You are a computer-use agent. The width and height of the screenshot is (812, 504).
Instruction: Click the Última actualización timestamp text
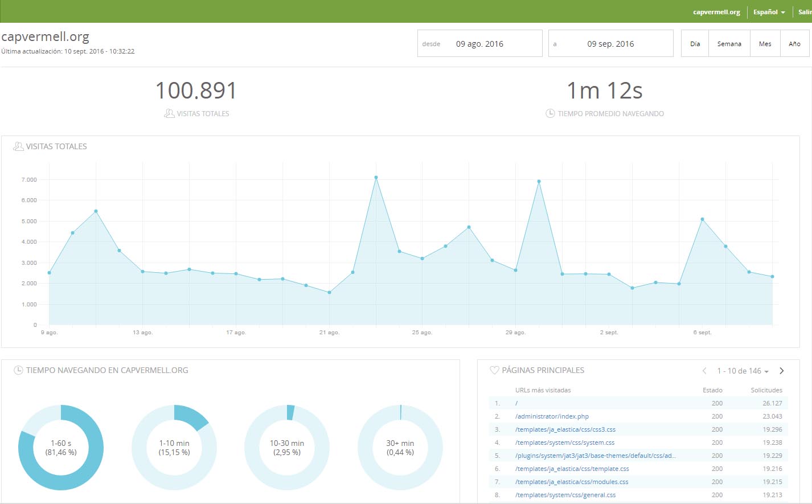(x=68, y=51)
